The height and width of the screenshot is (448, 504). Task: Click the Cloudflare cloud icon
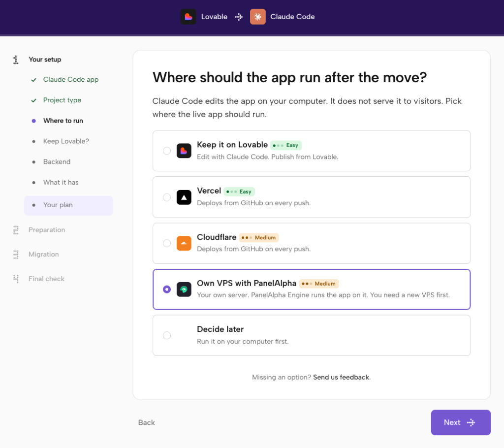tap(184, 243)
